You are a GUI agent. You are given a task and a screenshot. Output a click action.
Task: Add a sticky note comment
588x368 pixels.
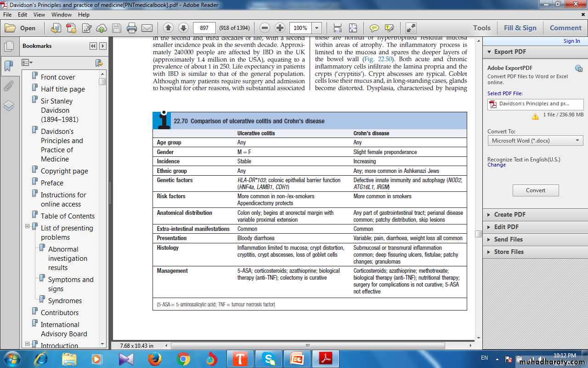click(x=374, y=28)
